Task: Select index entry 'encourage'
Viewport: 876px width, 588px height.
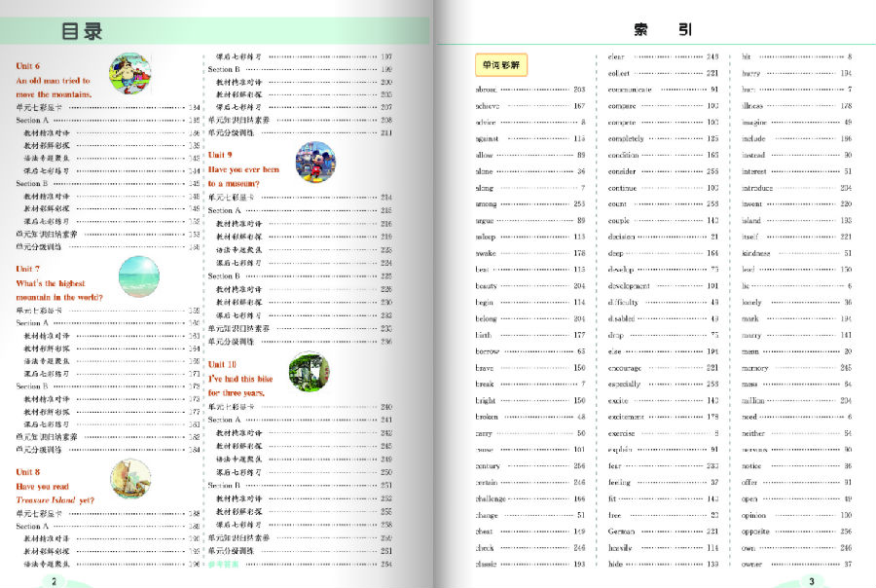Action: 663,368
